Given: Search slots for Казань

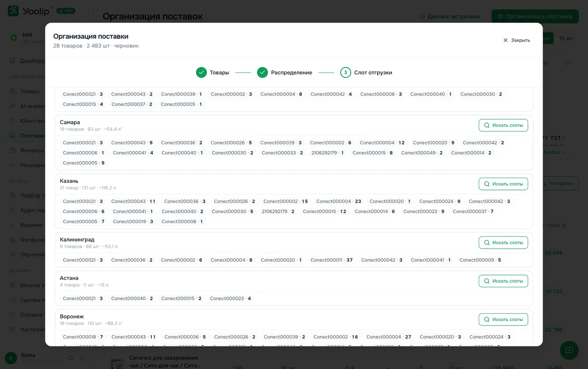Looking at the screenshot, I should tap(503, 184).
